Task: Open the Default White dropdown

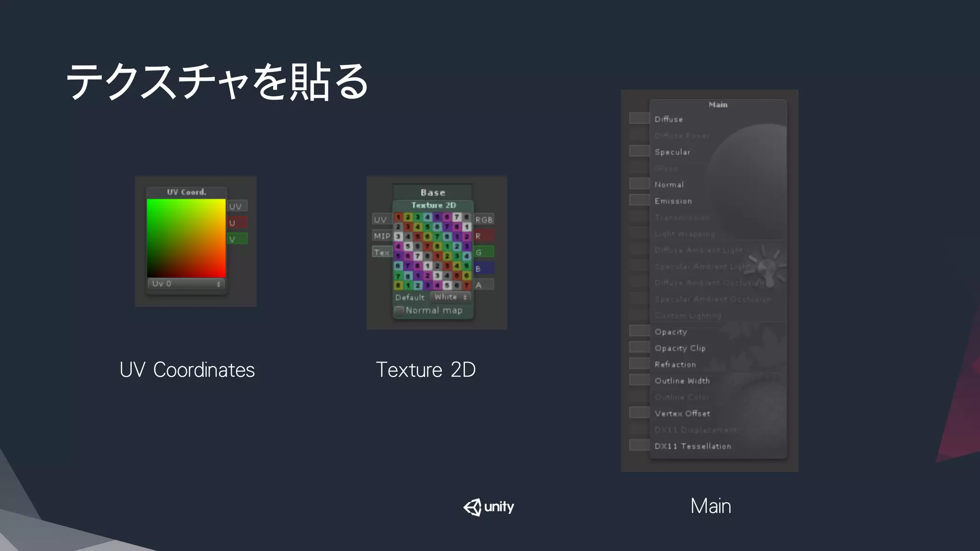Action: 451,297
